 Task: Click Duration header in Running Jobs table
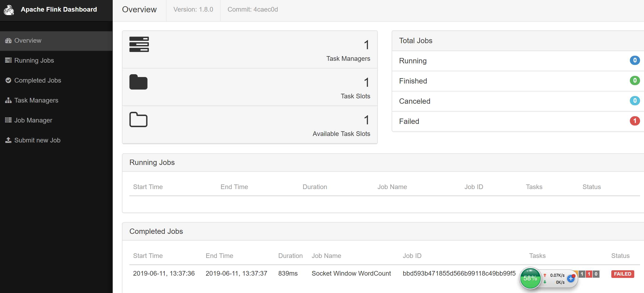(x=315, y=187)
